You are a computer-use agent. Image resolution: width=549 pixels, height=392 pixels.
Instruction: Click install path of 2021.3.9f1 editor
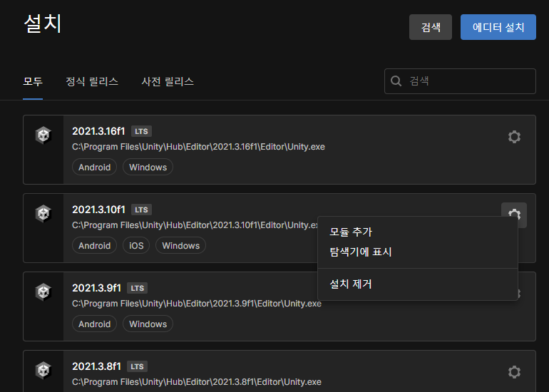coord(197,304)
